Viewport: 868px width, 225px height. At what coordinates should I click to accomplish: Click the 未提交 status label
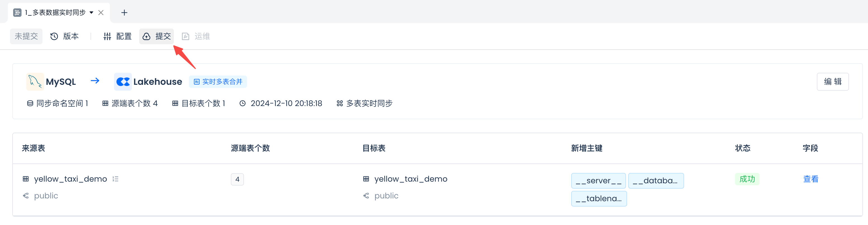tap(26, 36)
